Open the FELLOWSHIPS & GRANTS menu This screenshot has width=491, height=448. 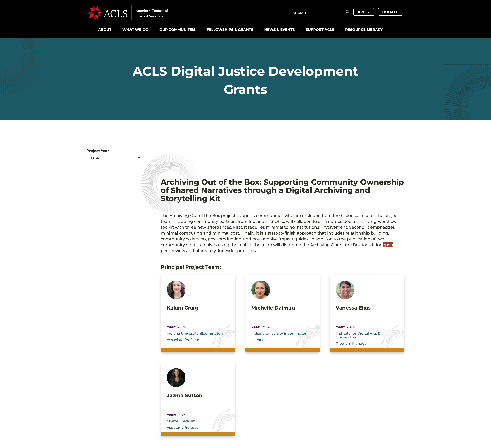[x=230, y=30]
